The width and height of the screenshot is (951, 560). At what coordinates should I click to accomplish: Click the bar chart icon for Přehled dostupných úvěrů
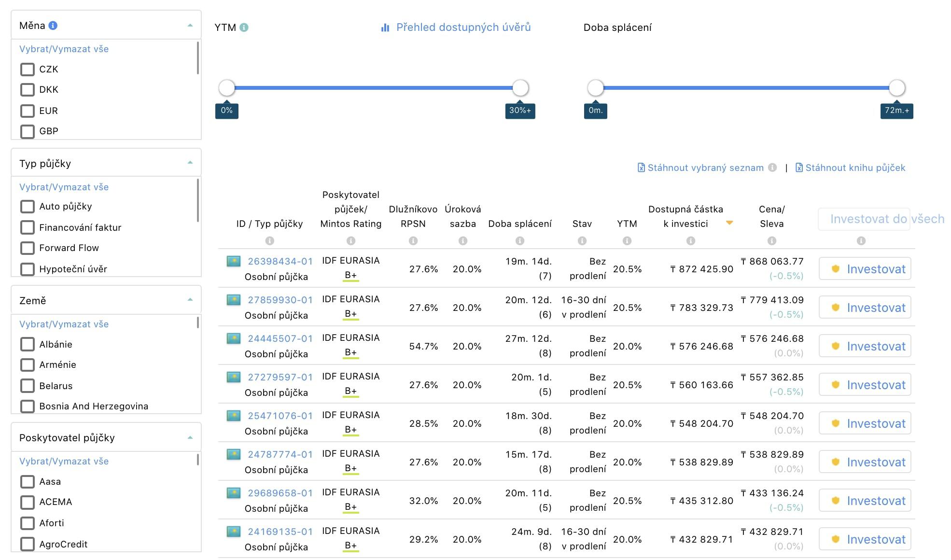pos(385,28)
